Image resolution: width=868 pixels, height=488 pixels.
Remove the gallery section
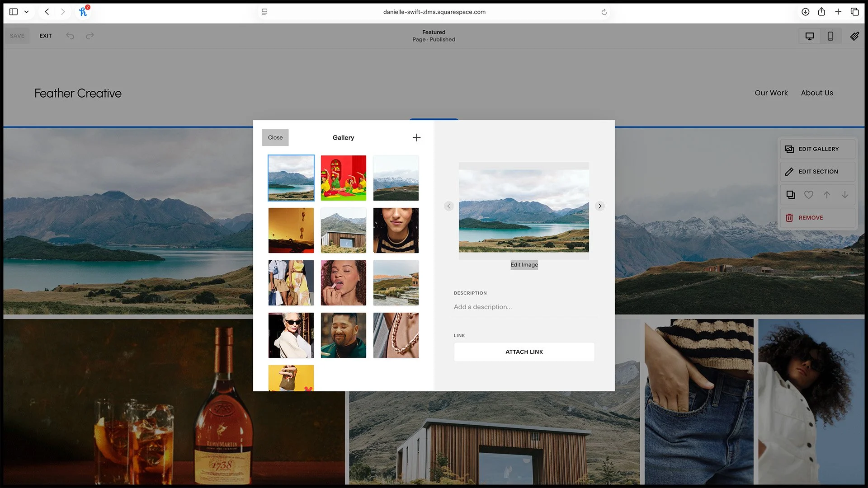(x=811, y=217)
